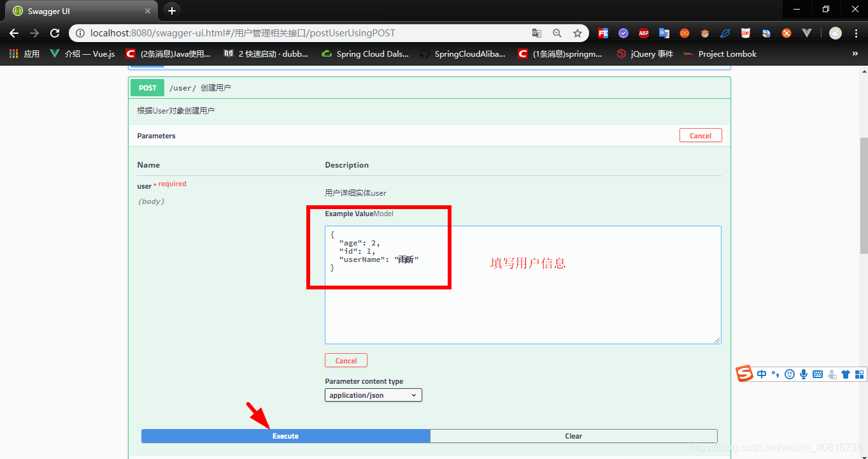Open the translate page icon in address bar
868x459 pixels.
(537, 33)
